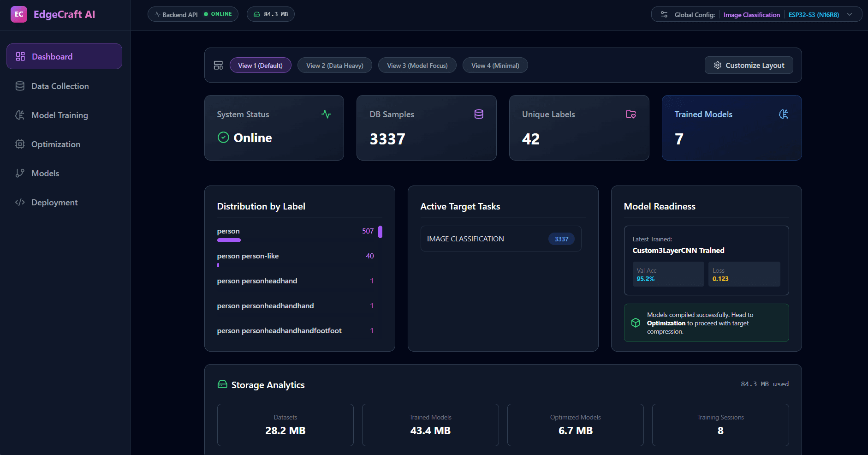868x455 pixels.
Task: Switch to View 4 (Minimal) tab
Action: click(495, 65)
